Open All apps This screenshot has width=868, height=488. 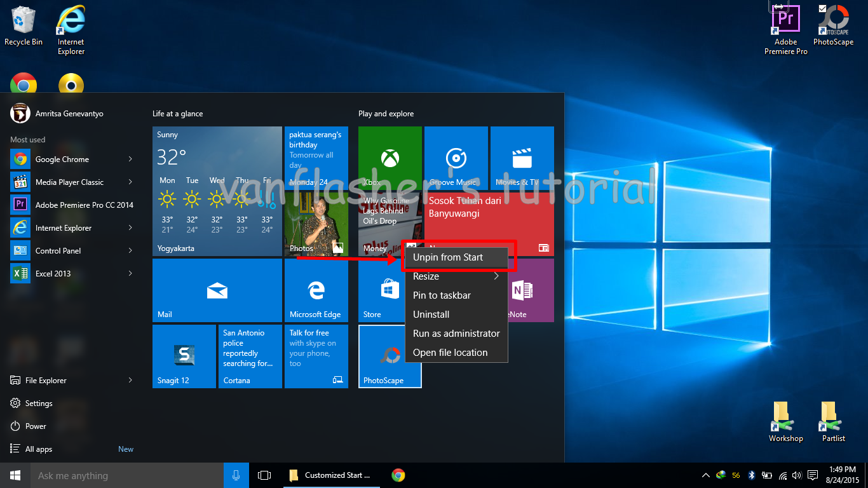coord(37,449)
